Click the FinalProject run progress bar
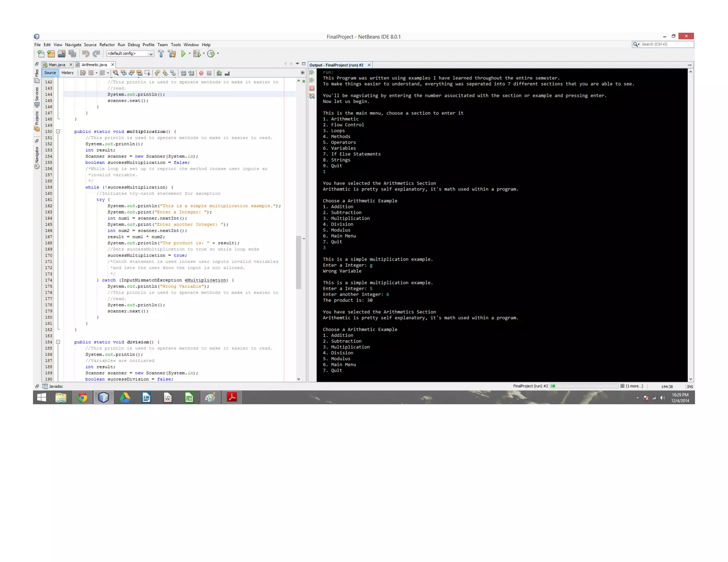 584,386
